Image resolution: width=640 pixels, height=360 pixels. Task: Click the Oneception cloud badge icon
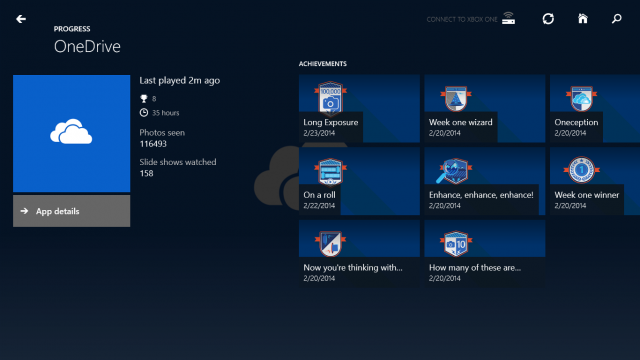[582, 98]
